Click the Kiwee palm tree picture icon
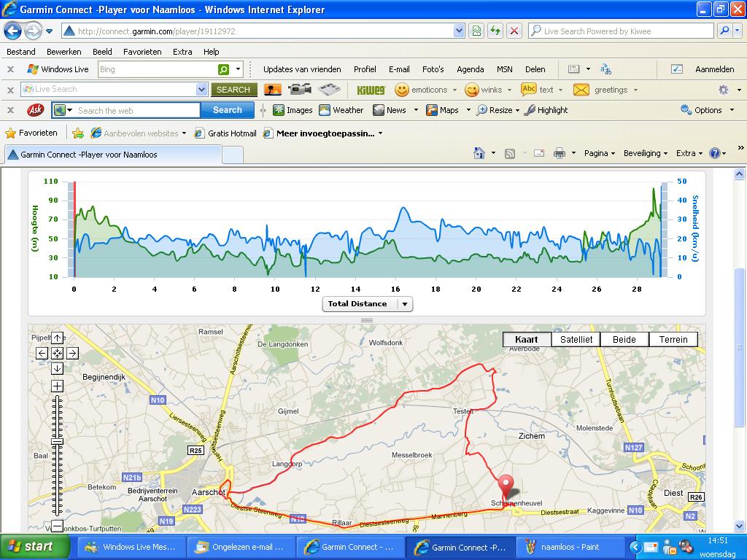This screenshot has width=747, height=560. 273,90
